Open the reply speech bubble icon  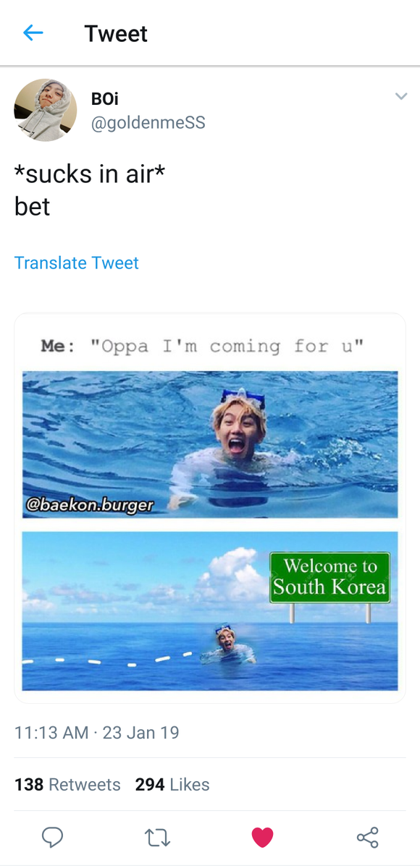pos(52,838)
